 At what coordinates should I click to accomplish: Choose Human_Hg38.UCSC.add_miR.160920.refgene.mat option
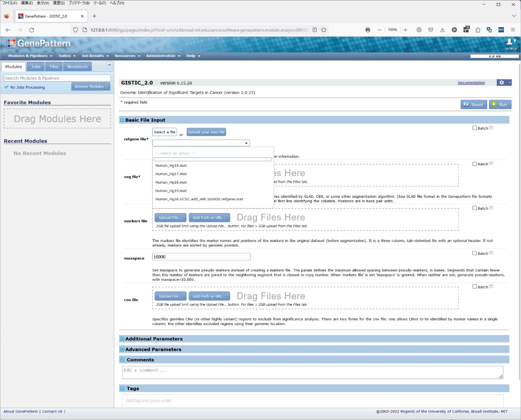pos(213,199)
